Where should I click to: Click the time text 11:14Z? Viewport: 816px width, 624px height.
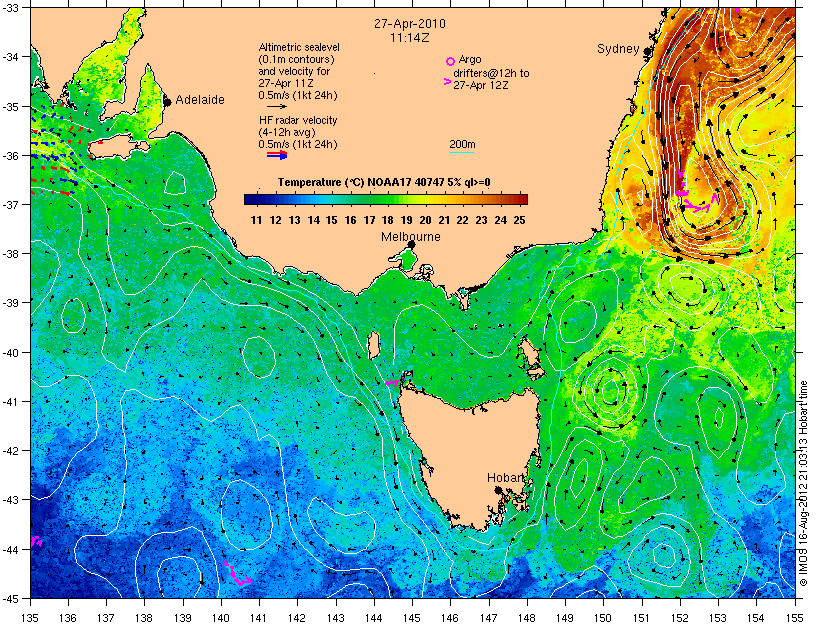click(410, 38)
